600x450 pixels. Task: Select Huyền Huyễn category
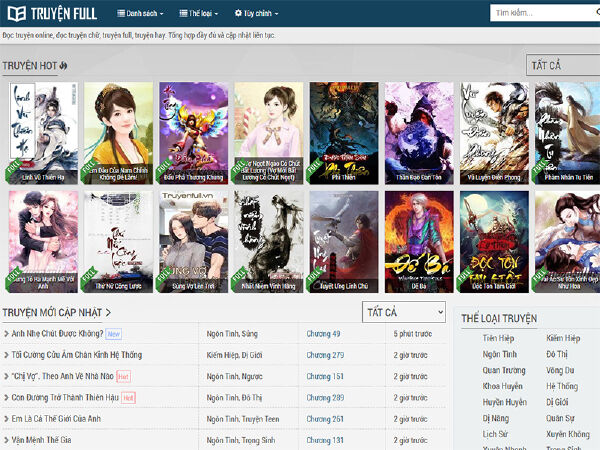pos(505,402)
